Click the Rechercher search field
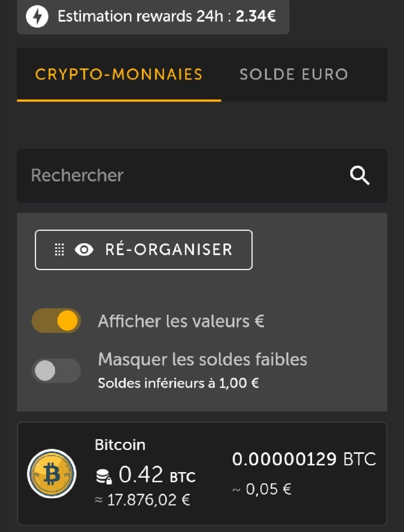 coord(202,175)
